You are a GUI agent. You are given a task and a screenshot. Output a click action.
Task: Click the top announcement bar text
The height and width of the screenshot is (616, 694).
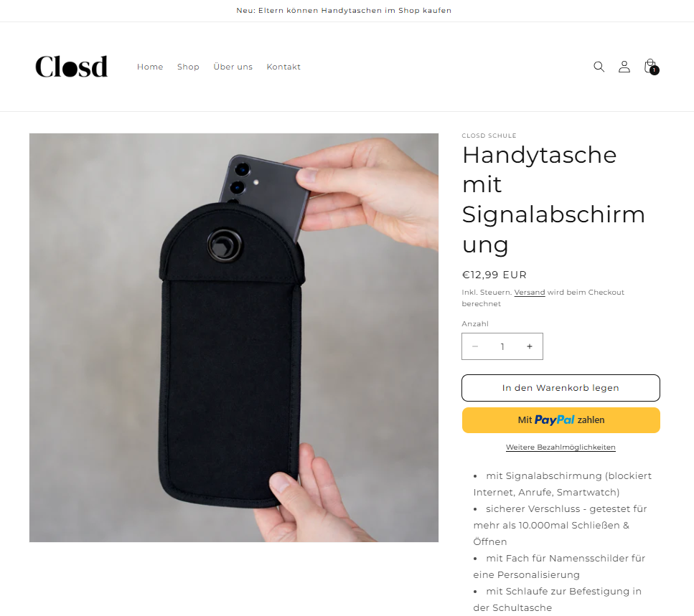point(344,11)
